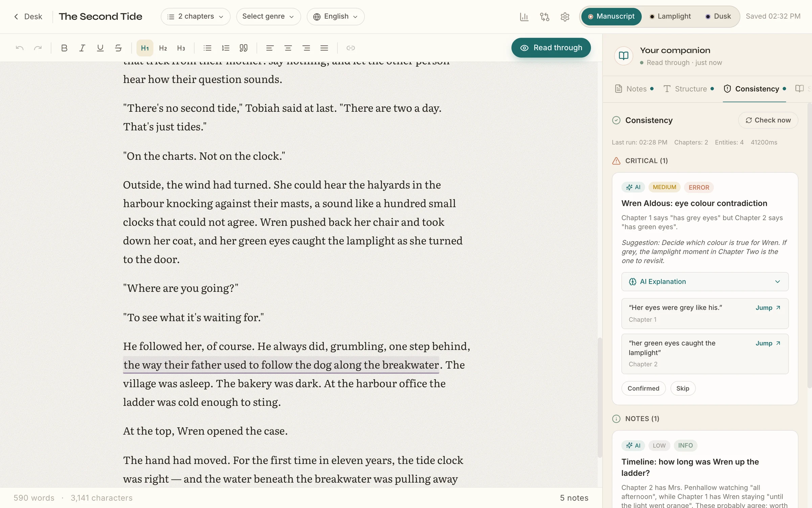Insert a numbered list

[225, 48]
